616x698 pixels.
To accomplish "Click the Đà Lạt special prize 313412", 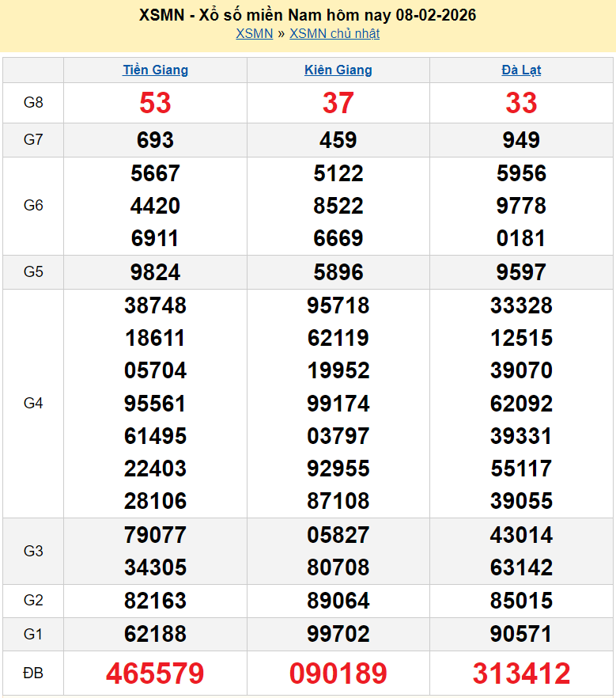I will tap(521, 673).
